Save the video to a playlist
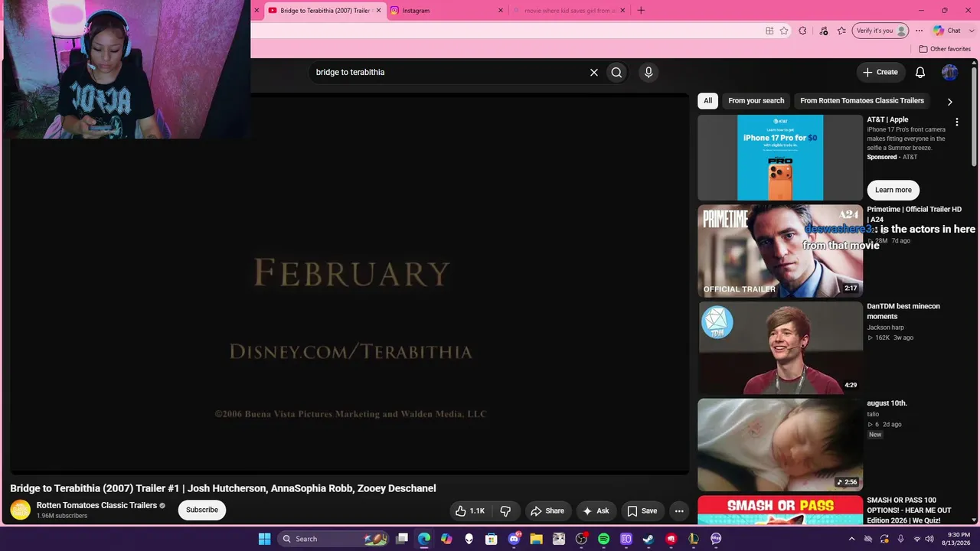This screenshot has width=980, height=551. (x=642, y=510)
